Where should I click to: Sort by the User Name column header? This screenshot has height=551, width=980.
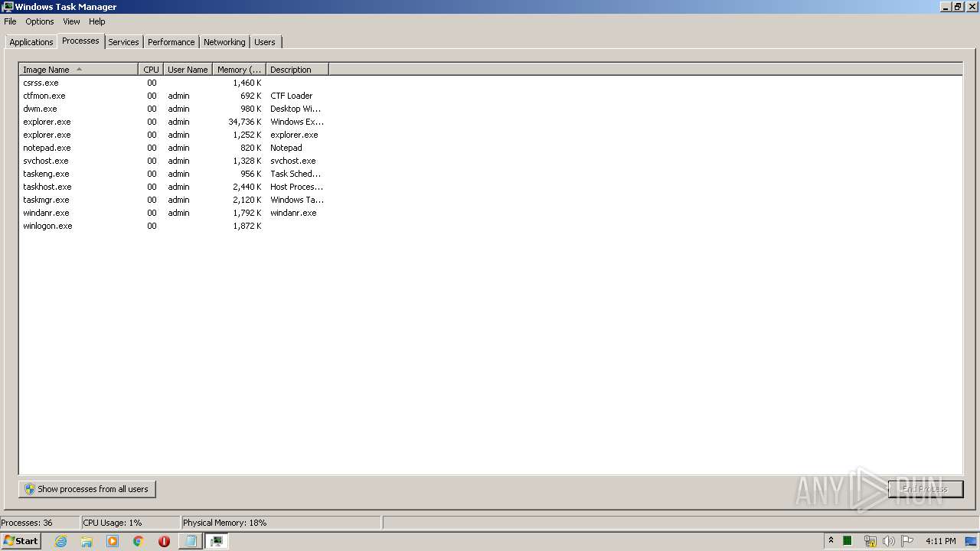(188, 70)
